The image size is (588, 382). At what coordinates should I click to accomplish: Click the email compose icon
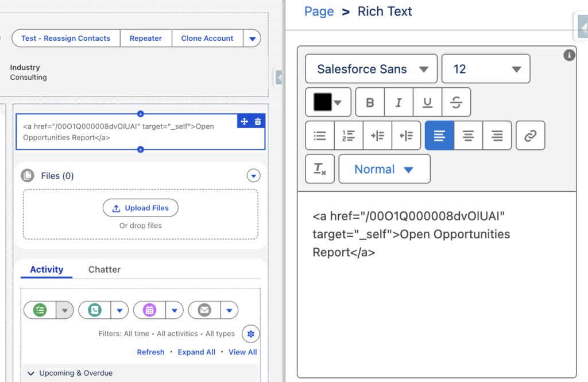204,310
